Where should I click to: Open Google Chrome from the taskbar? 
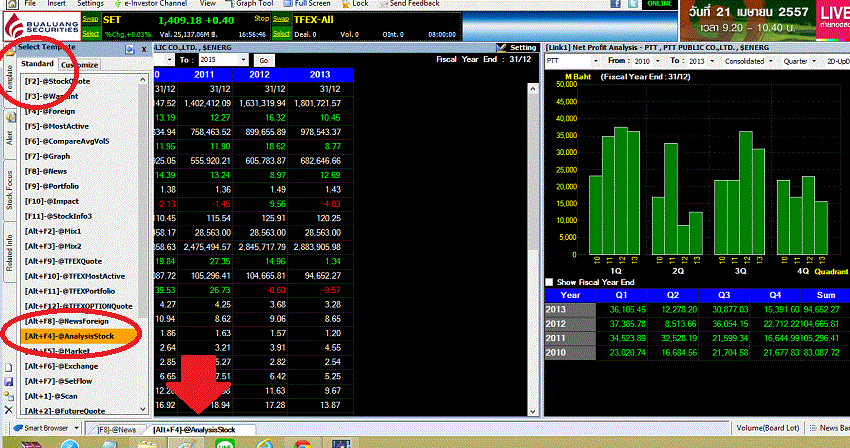(302, 444)
